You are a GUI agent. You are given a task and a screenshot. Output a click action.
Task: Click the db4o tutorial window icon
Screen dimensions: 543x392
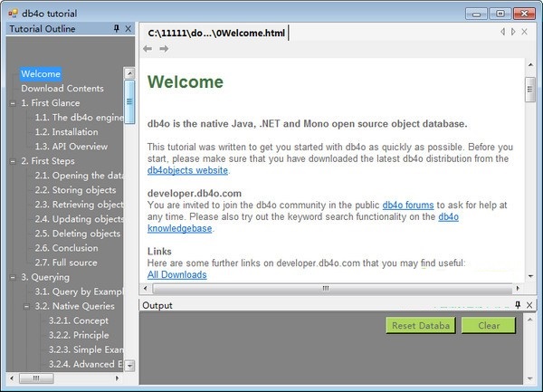(13, 14)
